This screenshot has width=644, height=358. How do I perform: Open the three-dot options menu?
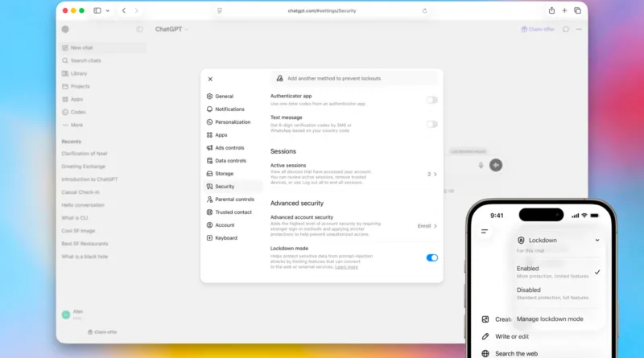(579, 29)
